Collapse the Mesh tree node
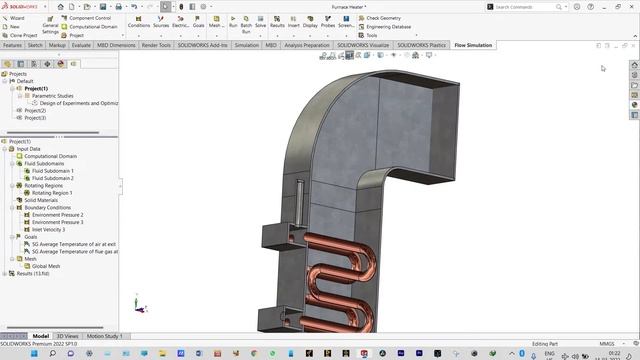Screen dimensions: 640x360 12,259
